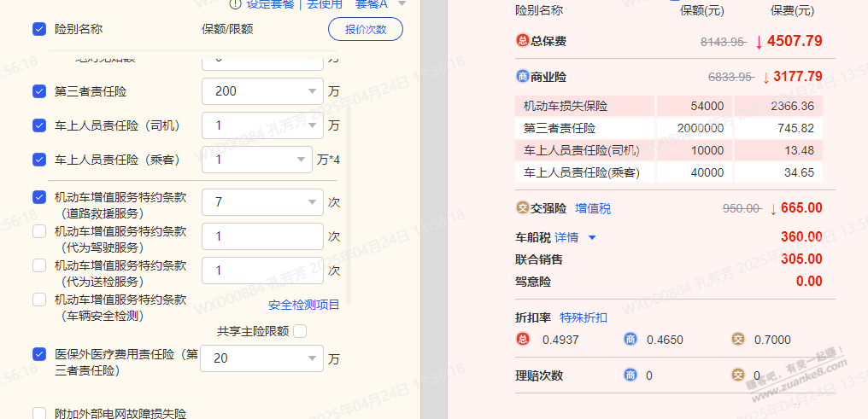The width and height of the screenshot is (868, 419).
Task: Click the coverage list vertical scrollbar
Action: click(349, 205)
